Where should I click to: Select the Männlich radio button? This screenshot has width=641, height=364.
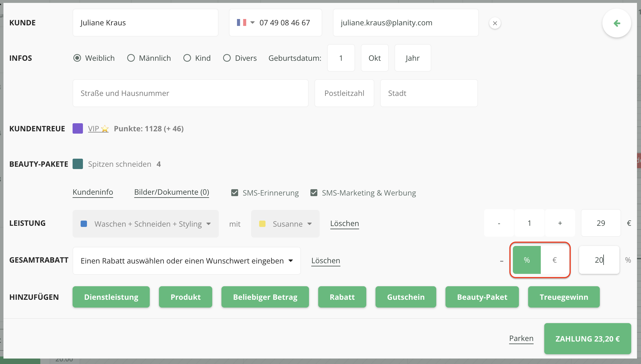coord(131,58)
